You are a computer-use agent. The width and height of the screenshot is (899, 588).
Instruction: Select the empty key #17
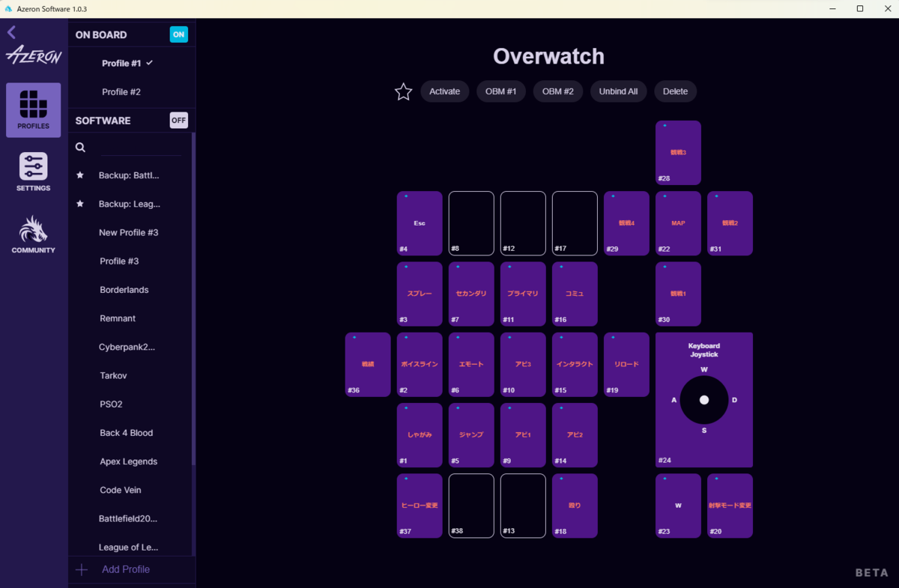[x=575, y=223]
